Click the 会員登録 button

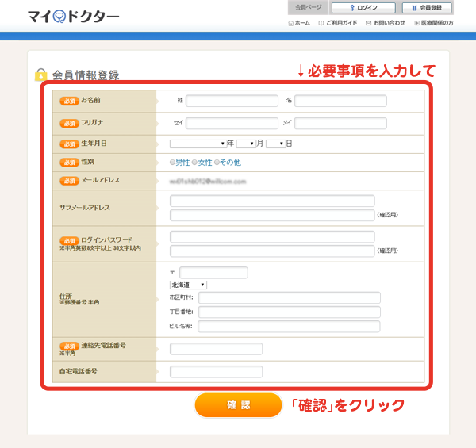tap(427, 8)
